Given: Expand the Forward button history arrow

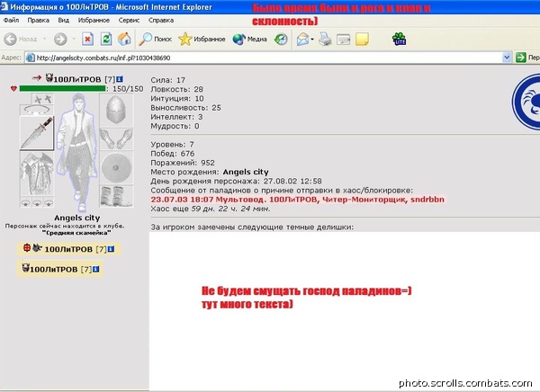Looking at the screenshot, I should [74, 39].
